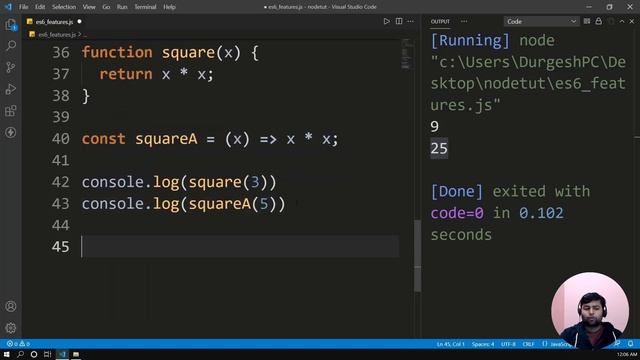Click '[Running]' text in output
This screenshot has width=640, height=360.
[470, 40]
